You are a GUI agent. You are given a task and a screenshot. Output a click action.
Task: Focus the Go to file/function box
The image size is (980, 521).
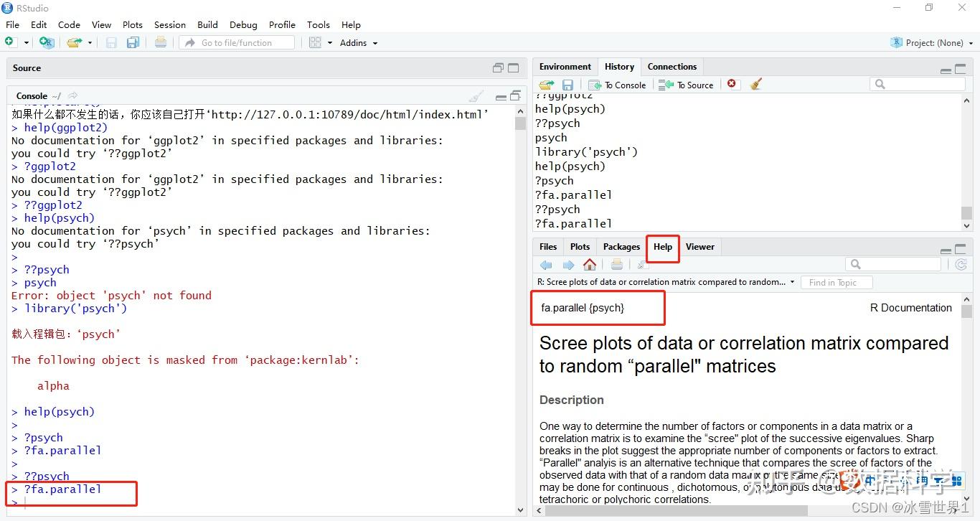[x=237, y=43]
